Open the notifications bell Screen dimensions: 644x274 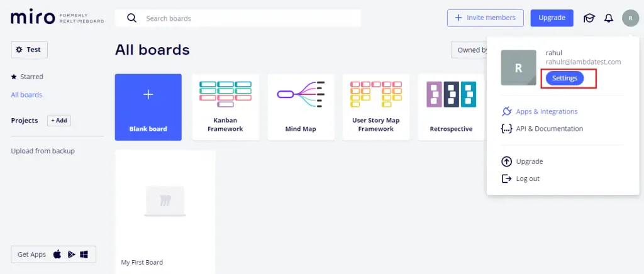coord(608,18)
